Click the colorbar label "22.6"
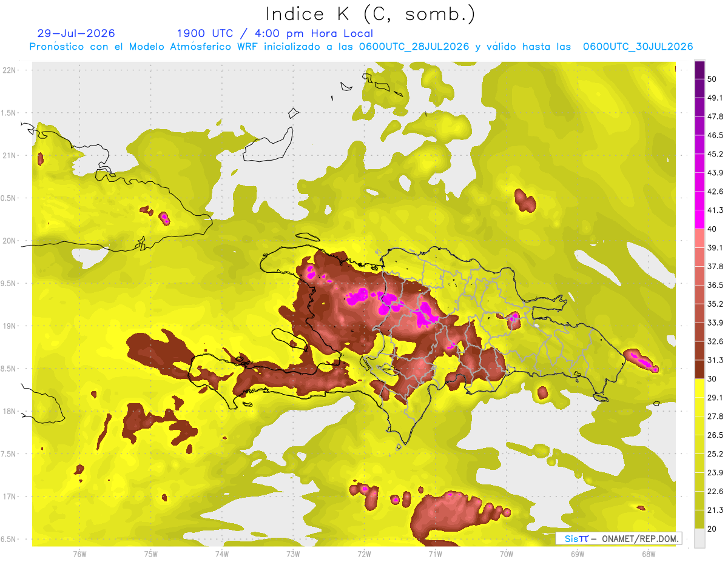 tap(715, 492)
